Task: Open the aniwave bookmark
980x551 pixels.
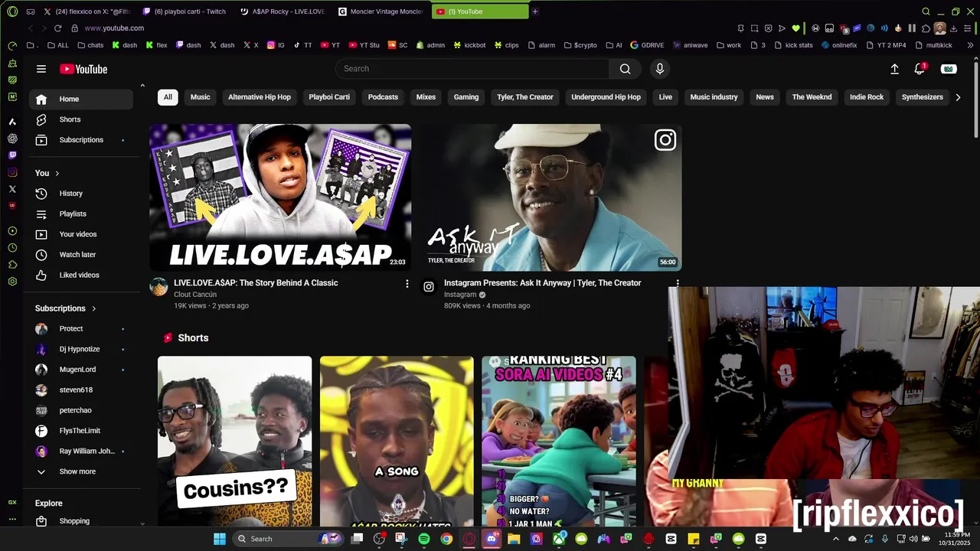Action: point(690,45)
